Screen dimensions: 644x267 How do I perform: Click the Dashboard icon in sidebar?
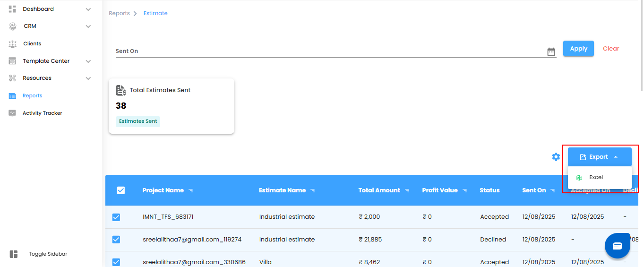point(13,9)
